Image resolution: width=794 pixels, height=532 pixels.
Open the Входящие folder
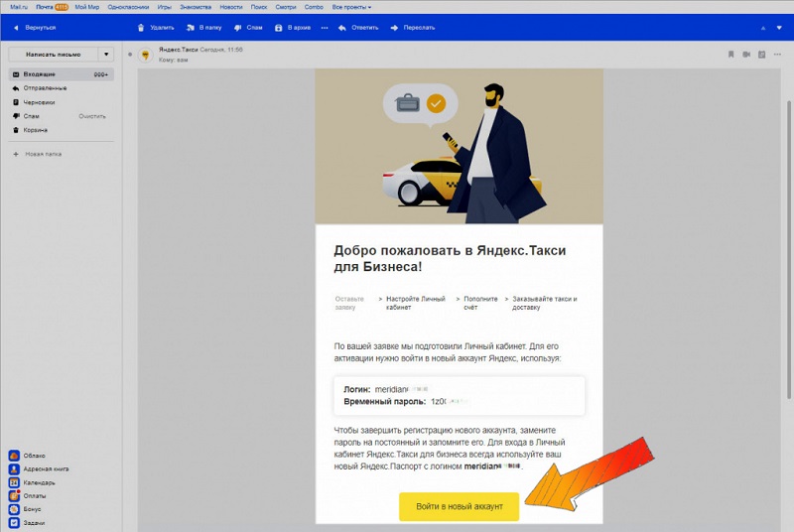(x=61, y=74)
